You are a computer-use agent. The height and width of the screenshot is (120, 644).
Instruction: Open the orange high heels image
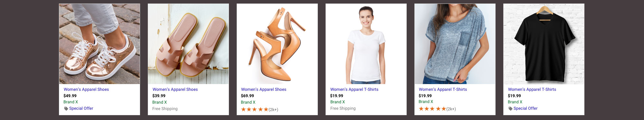point(277,44)
